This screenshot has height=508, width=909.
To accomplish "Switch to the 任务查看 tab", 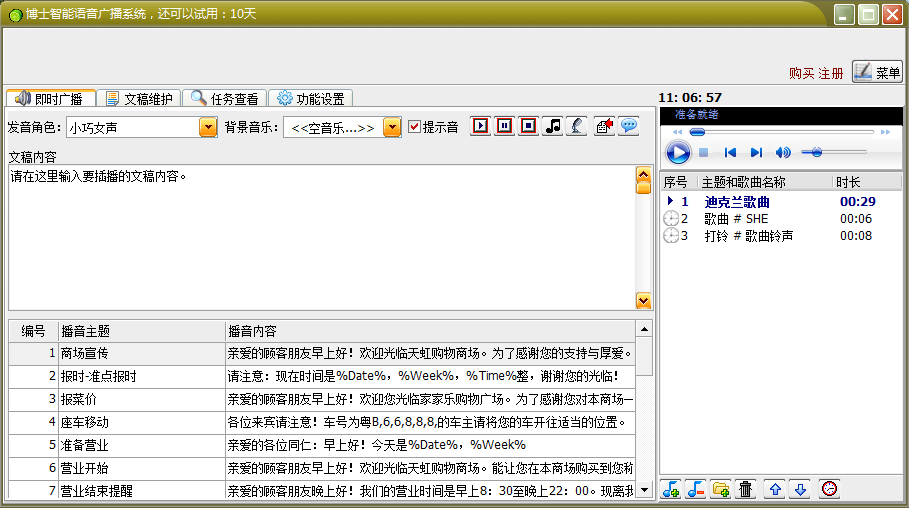I will click(225, 99).
